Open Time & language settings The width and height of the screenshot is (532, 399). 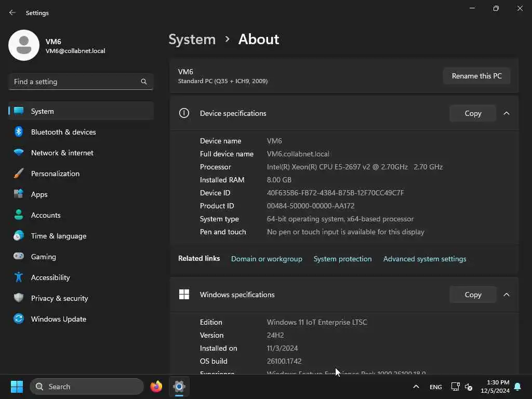coord(81,236)
